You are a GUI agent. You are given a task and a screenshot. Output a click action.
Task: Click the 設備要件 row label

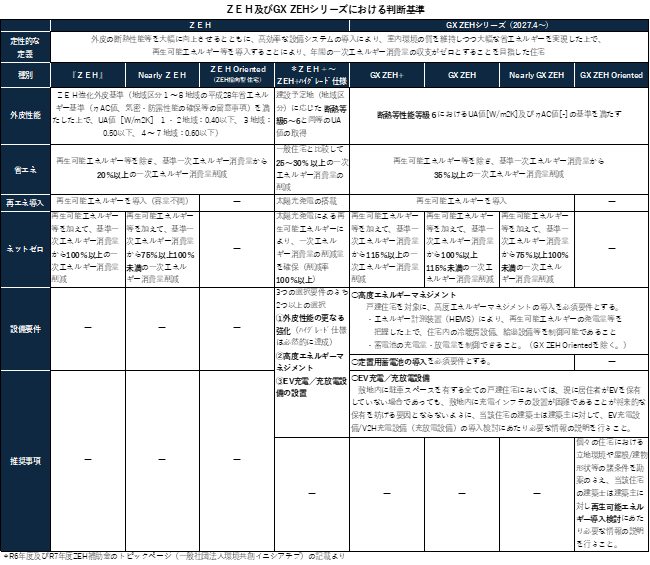click(x=25, y=329)
